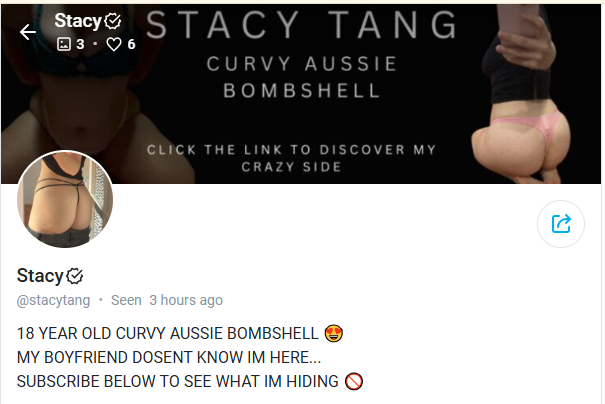
Task: Go back using the left arrow
Action: tap(28, 32)
